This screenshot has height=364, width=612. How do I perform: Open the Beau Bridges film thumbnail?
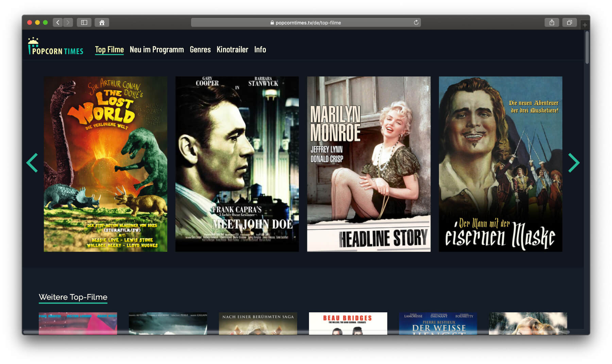click(x=348, y=323)
